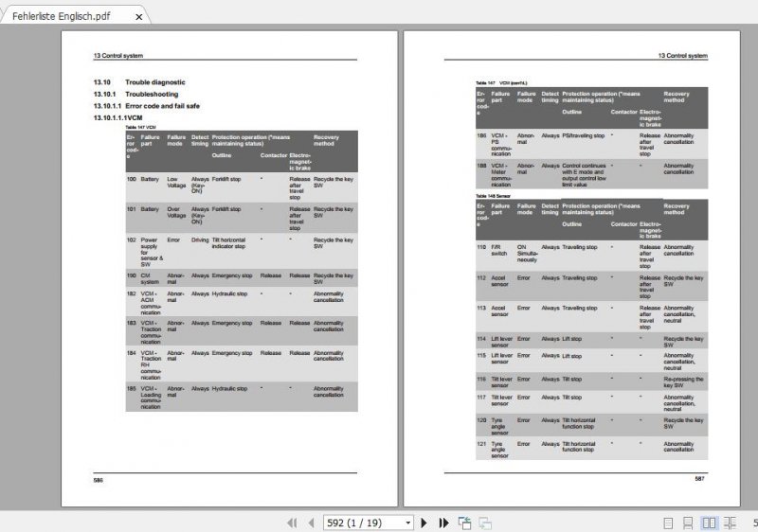Screen dimensions: 758x532
Task: Click 'ON Simultaneously' failure mode cell
Action: coord(527,254)
